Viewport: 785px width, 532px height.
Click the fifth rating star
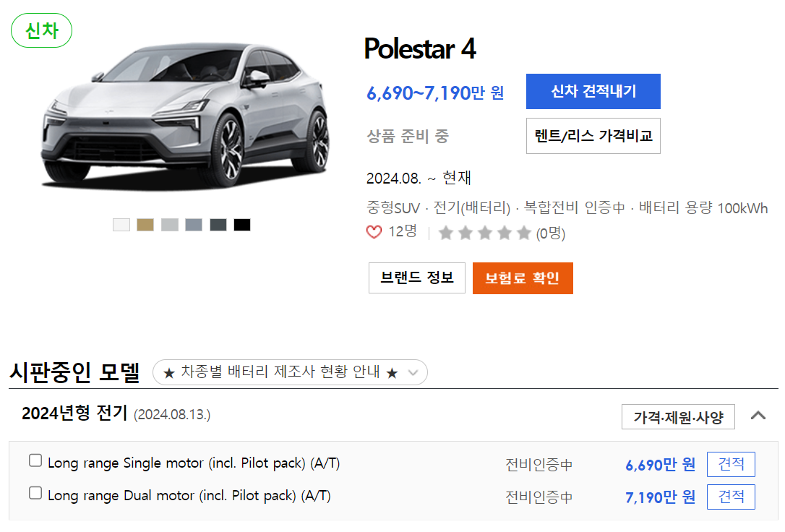coord(523,233)
